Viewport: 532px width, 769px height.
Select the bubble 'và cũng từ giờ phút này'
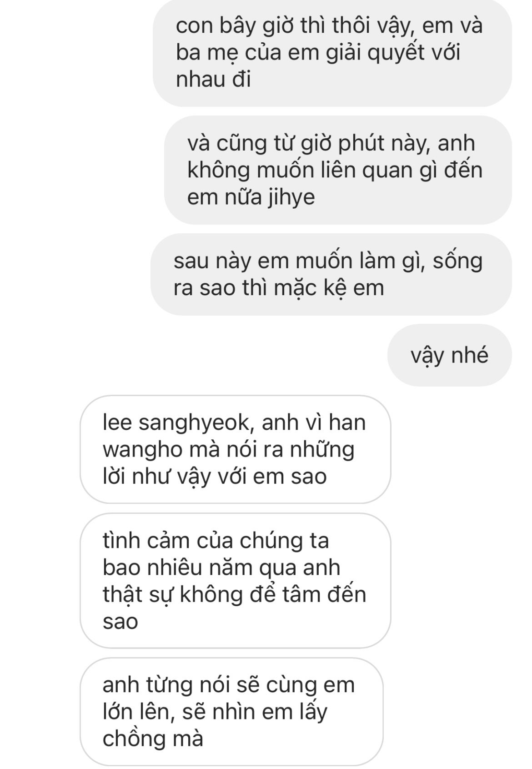click(338, 170)
